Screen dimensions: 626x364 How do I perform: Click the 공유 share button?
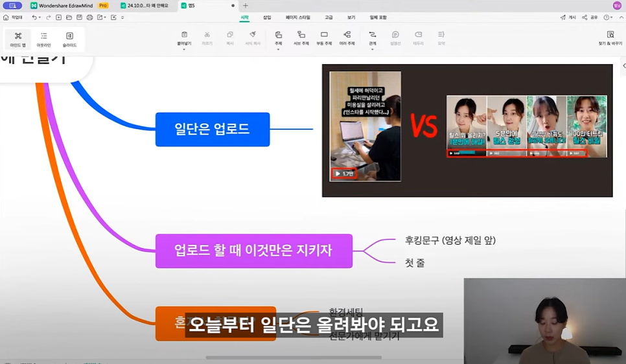click(590, 17)
